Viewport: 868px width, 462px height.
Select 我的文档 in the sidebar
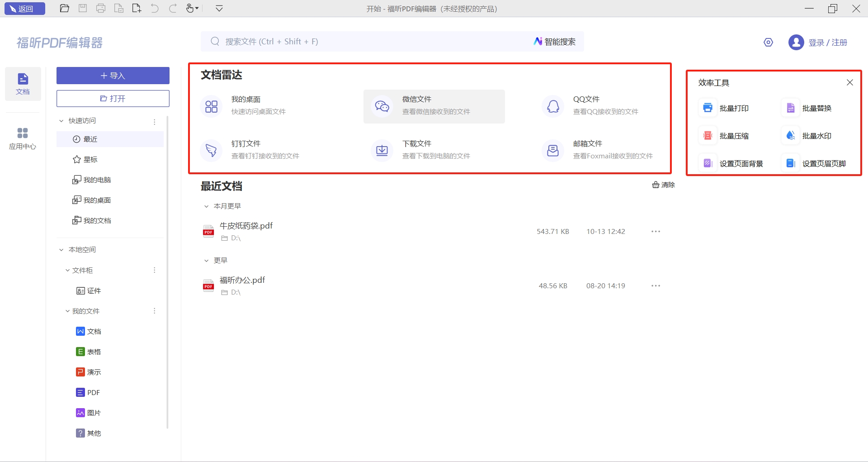click(x=110, y=221)
